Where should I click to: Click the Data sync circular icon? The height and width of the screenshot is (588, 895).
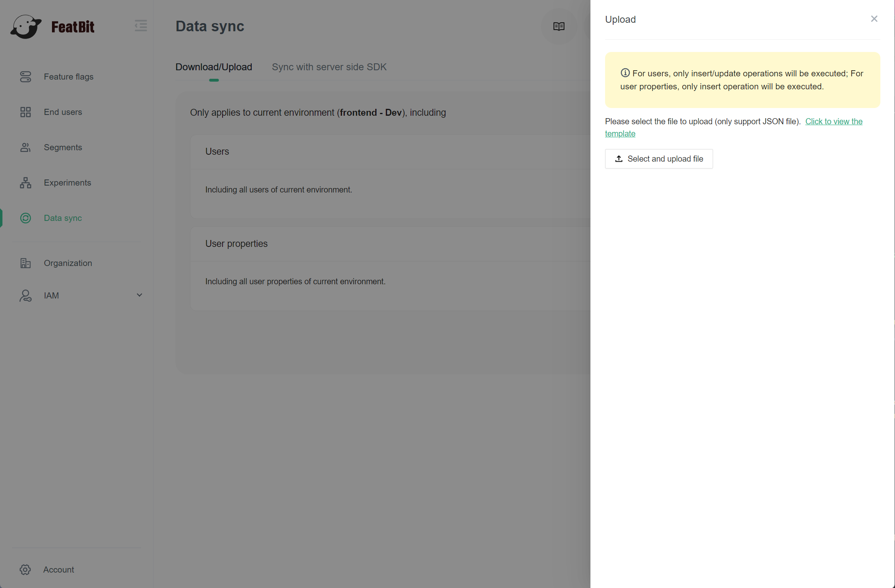click(x=26, y=218)
